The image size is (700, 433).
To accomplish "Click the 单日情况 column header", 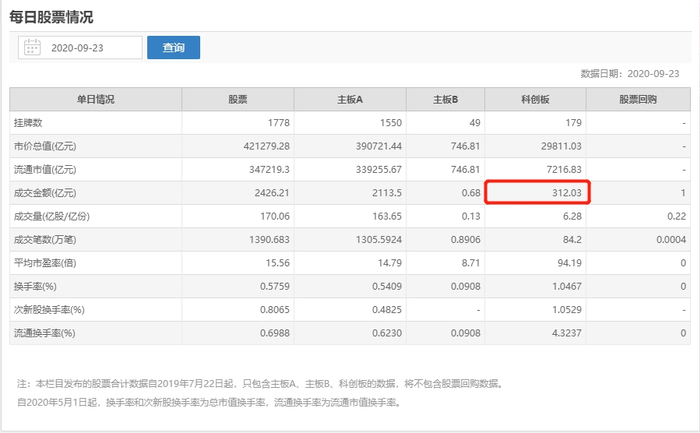I will tap(96, 99).
